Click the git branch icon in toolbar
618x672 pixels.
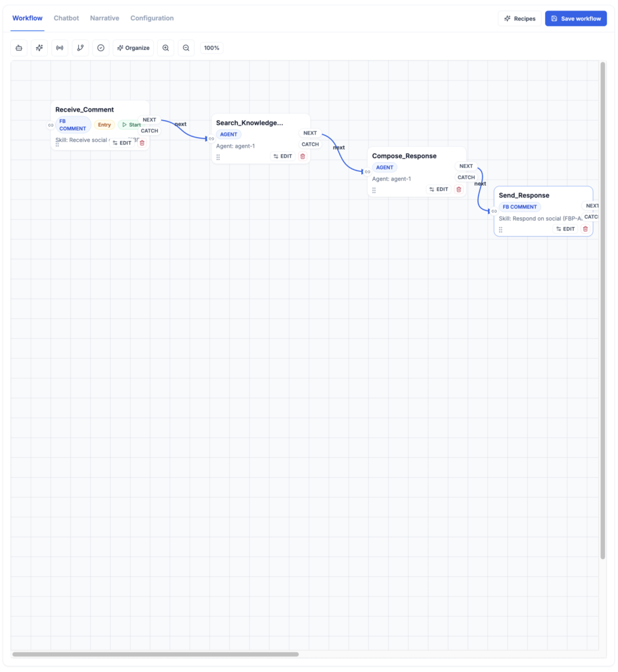[80, 48]
